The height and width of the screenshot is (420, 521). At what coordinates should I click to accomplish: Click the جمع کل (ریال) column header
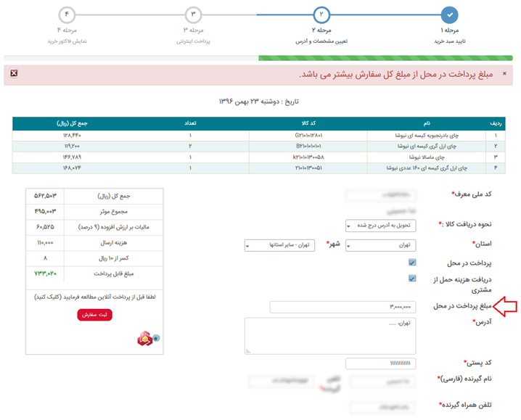[72, 123]
